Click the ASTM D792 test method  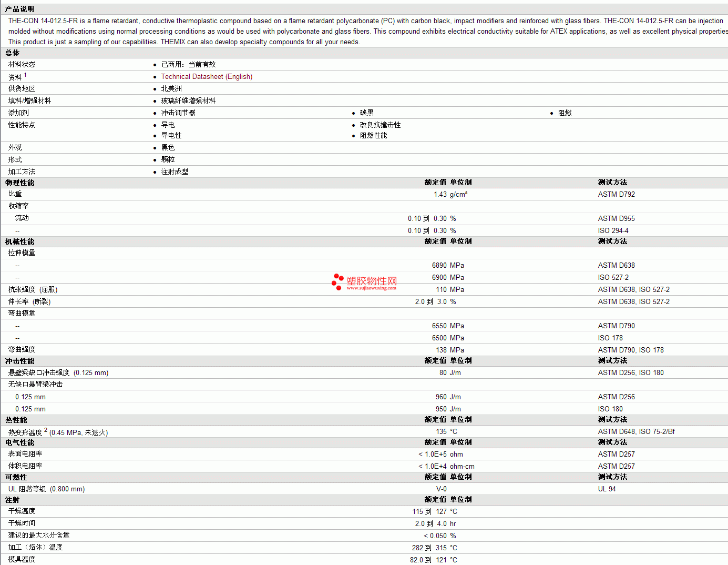pyautogui.click(x=617, y=195)
